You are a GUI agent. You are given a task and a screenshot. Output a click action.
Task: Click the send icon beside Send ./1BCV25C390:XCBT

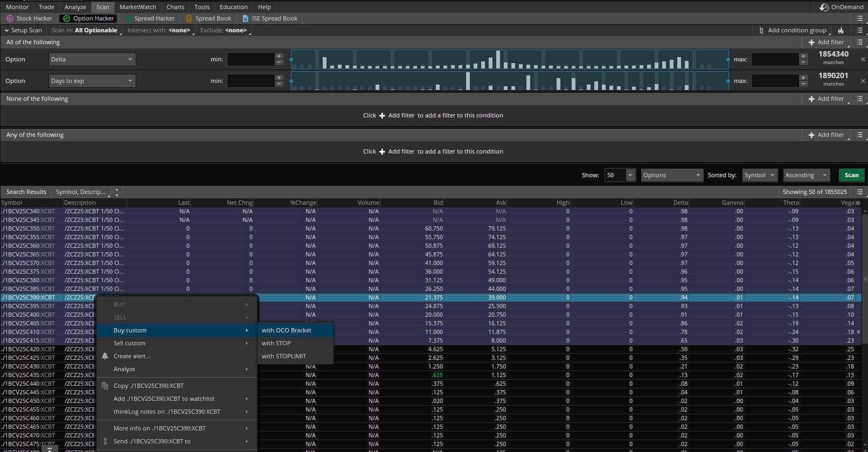pos(105,441)
